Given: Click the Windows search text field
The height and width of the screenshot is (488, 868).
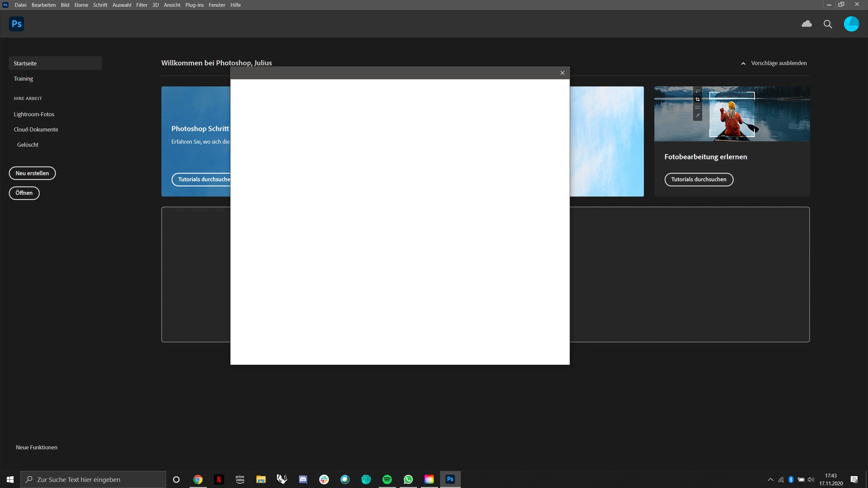Looking at the screenshot, I should coord(93,480).
